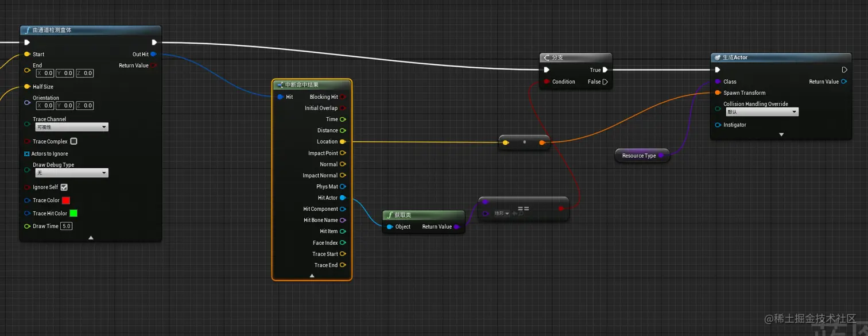The height and width of the screenshot is (336, 868).
Task: Click the use-selected arrow icon in == node
Action: (515, 214)
